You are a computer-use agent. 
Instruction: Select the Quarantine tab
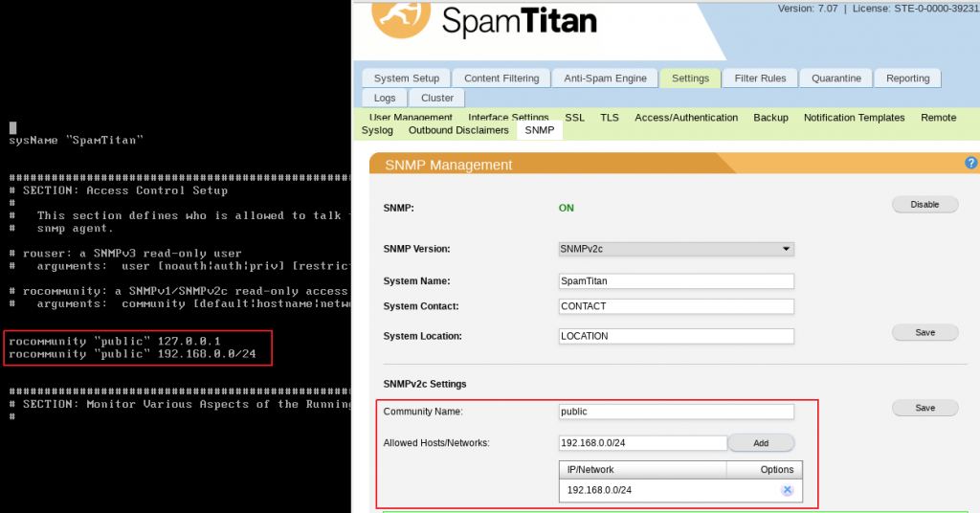(x=831, y=78)
